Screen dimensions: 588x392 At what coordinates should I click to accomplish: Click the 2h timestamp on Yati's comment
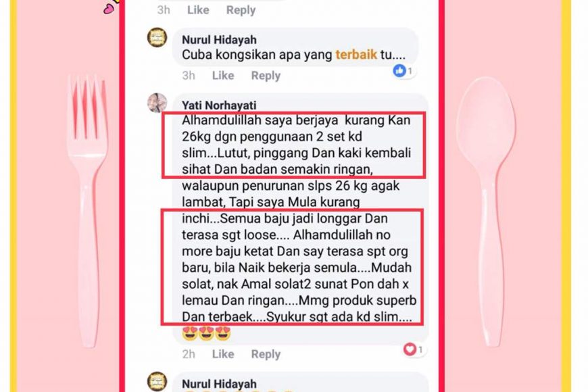point(189,353)
